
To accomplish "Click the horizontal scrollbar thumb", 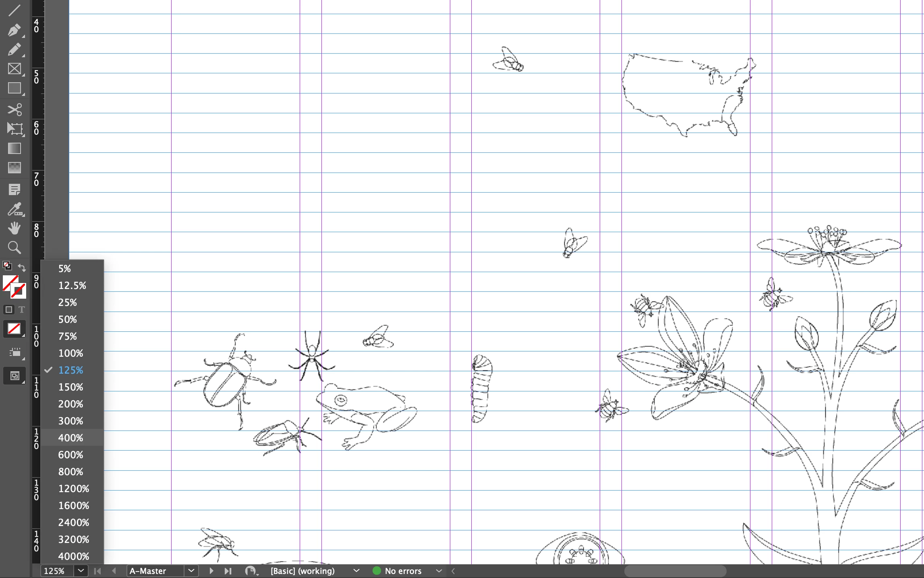I will point(675,571).
